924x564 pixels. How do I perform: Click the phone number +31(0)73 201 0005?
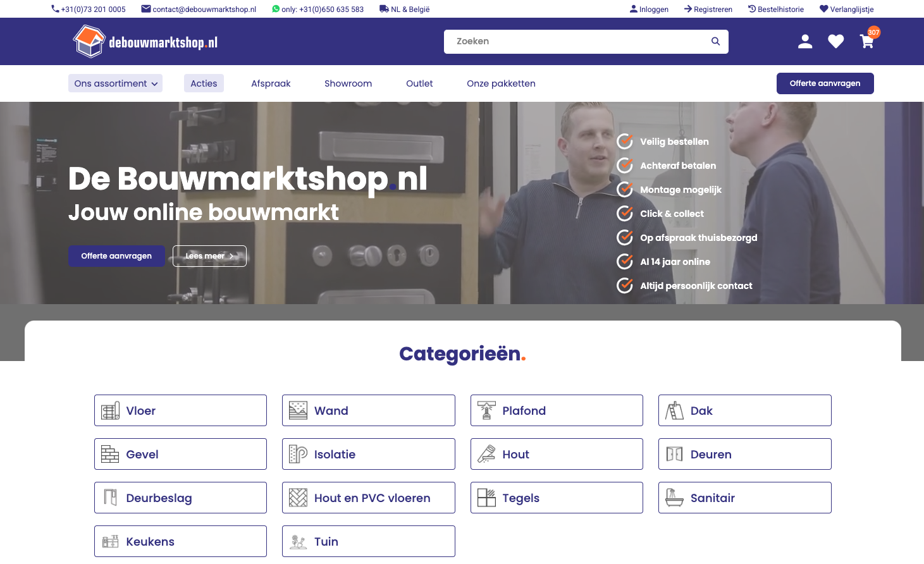coord(89,9)
